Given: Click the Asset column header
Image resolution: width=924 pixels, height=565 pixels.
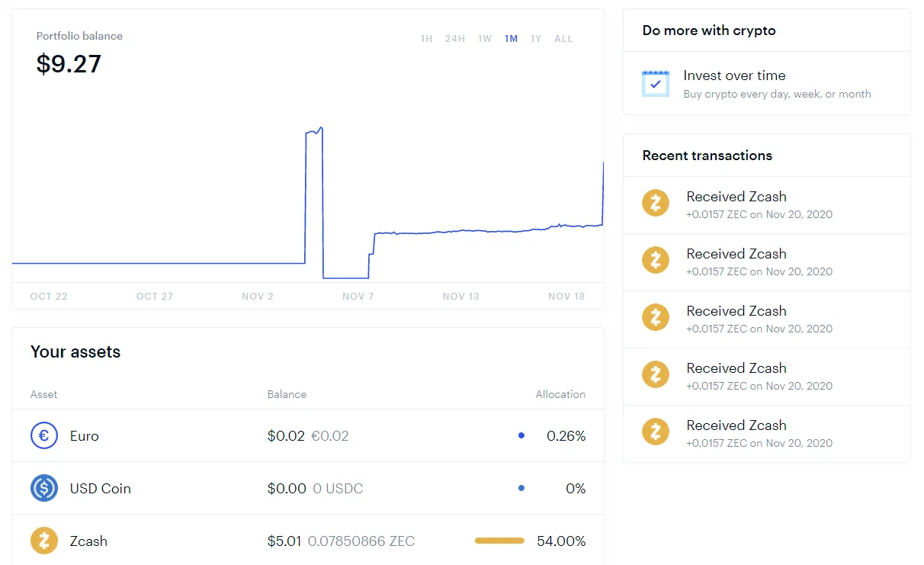Looking at the screenshot, I should pyautogui.click(x=43, y=394).
